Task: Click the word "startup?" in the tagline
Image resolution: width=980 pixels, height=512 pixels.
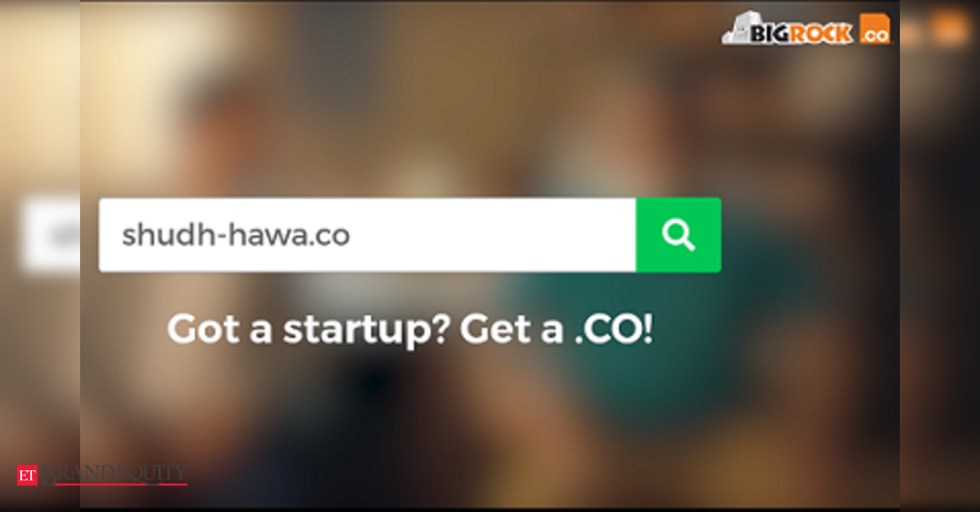Action: tap(366, 330)
